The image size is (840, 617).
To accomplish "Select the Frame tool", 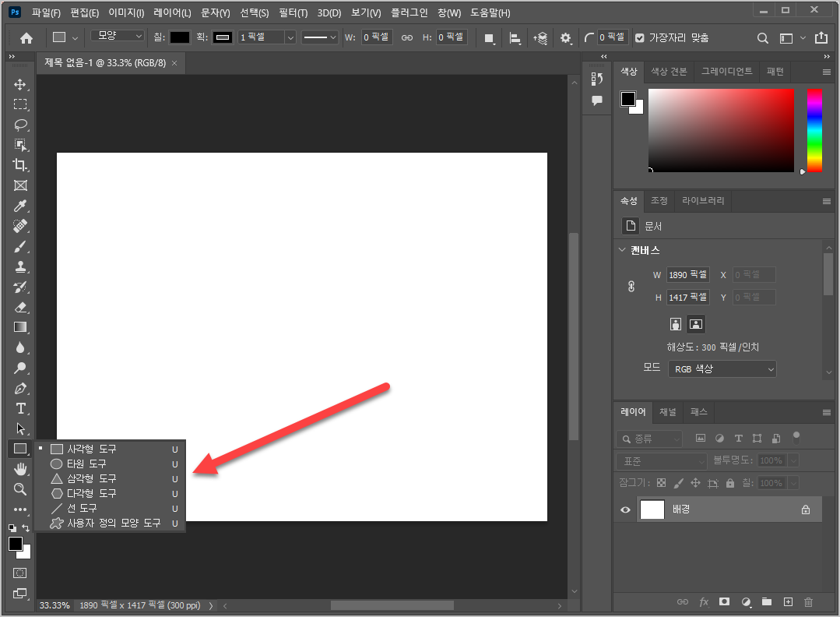I will 20,185.
